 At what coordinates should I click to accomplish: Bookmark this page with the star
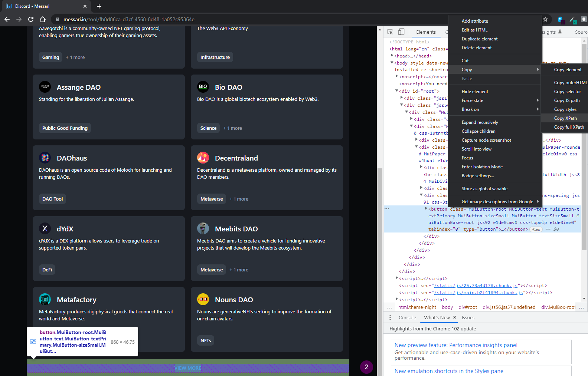tap(545, 19)
